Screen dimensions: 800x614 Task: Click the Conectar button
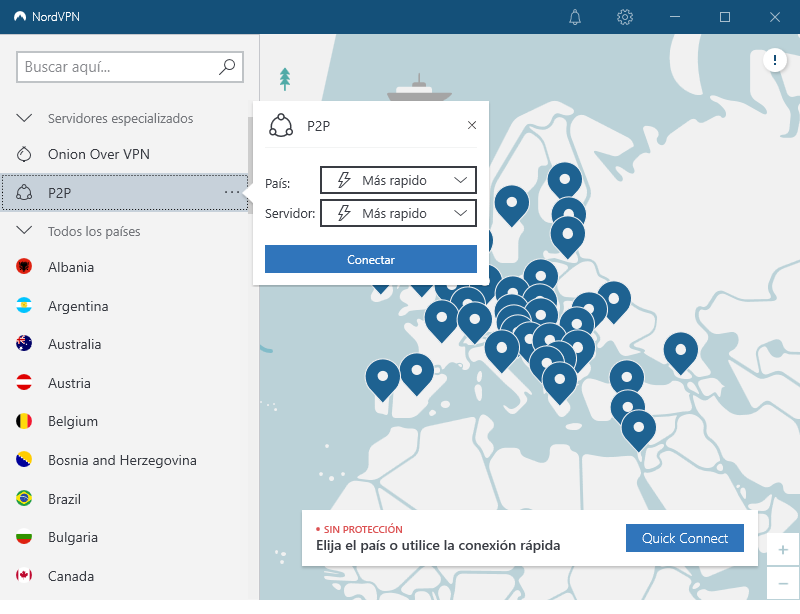tap(371, 259)
